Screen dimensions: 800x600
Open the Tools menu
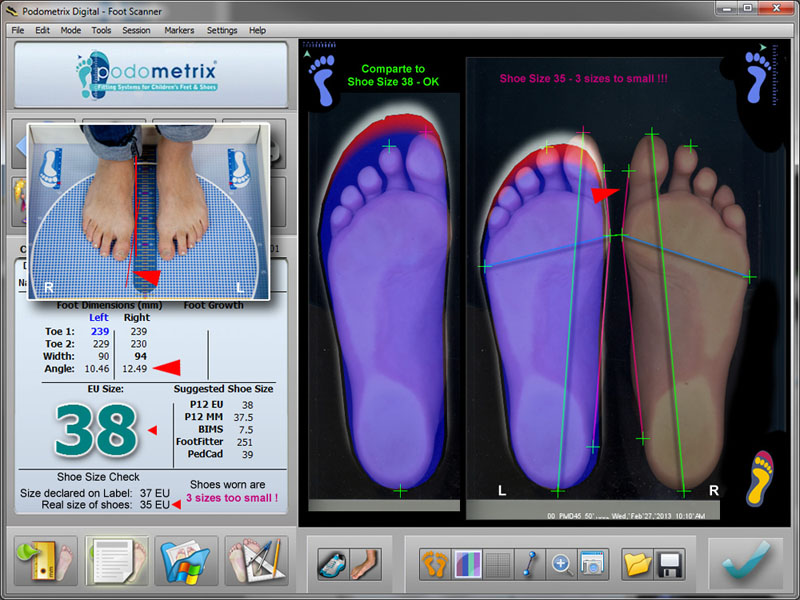pyautogui.click(x=101, y=30)
